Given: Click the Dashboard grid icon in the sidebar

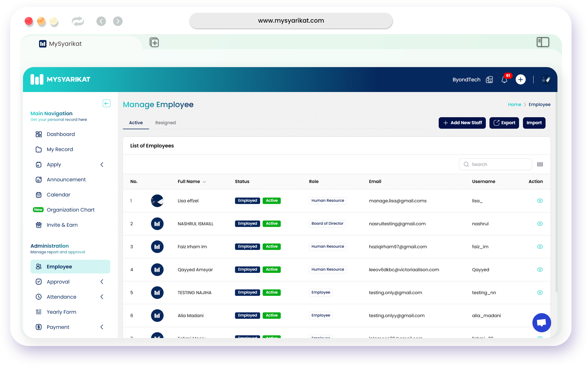Looking at the screenshot, I should [x=39, y=134].
